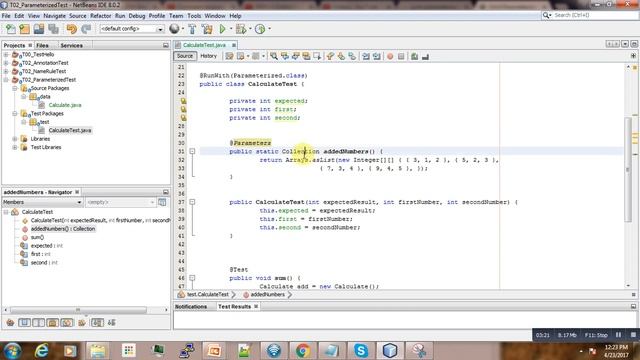This screenshot has width=640, height=360.
Task: Collapse the Source Packages node
Action: tap(15, 88)
